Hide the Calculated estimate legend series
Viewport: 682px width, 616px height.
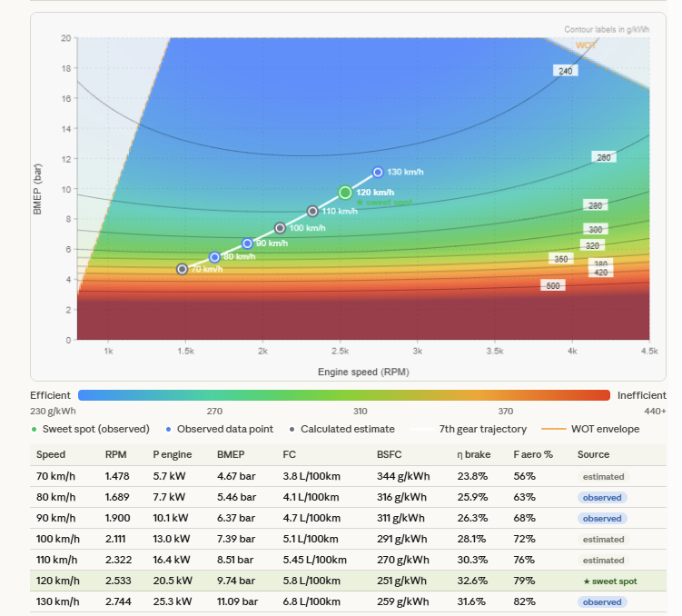[348, 429]
